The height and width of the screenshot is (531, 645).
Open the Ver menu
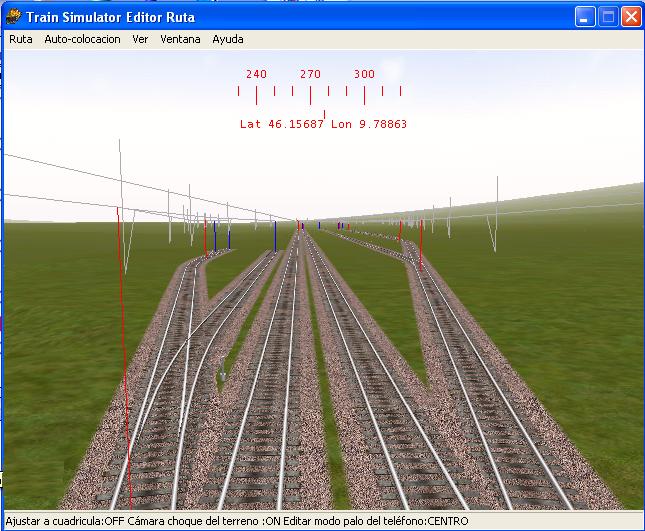tap(140, 39)
